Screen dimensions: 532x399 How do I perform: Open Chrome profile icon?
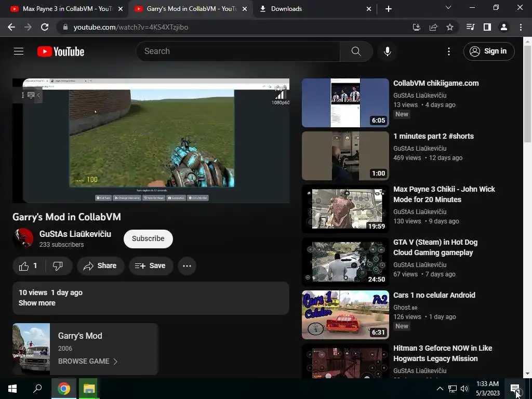click(504, 27)
